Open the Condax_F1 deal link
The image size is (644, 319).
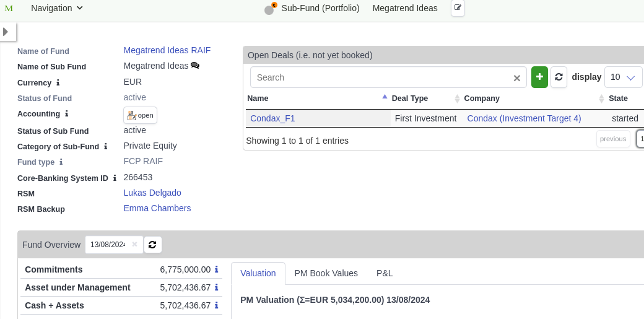272,118
